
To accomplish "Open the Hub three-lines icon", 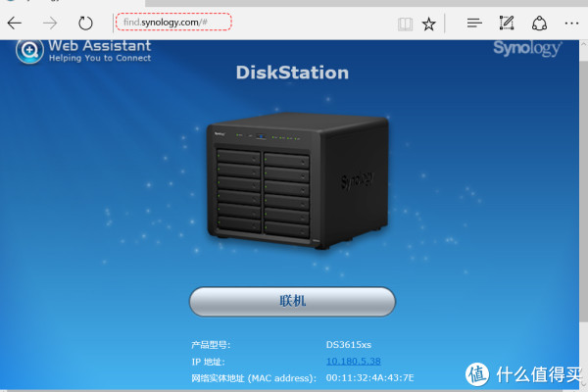I will tap(474, 24).
